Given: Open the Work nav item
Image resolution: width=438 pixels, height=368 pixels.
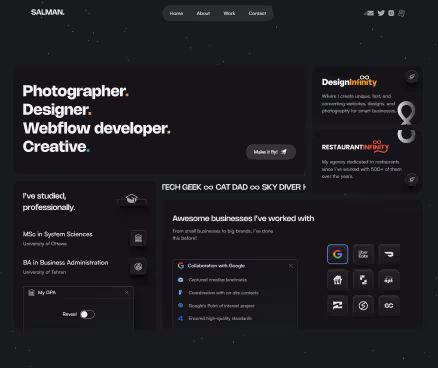Looking at the screenshot, I should click(x=229, y=13).
